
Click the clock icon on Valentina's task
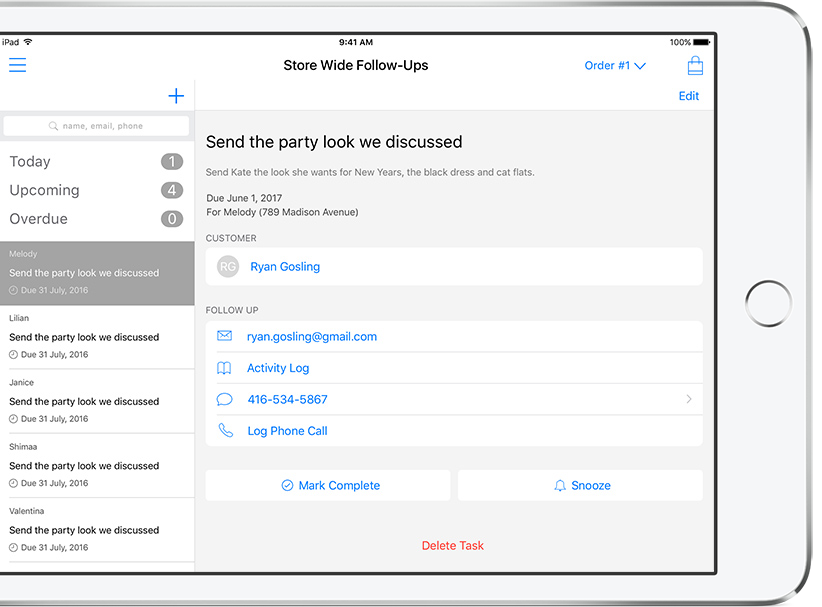tap(13, 548)
